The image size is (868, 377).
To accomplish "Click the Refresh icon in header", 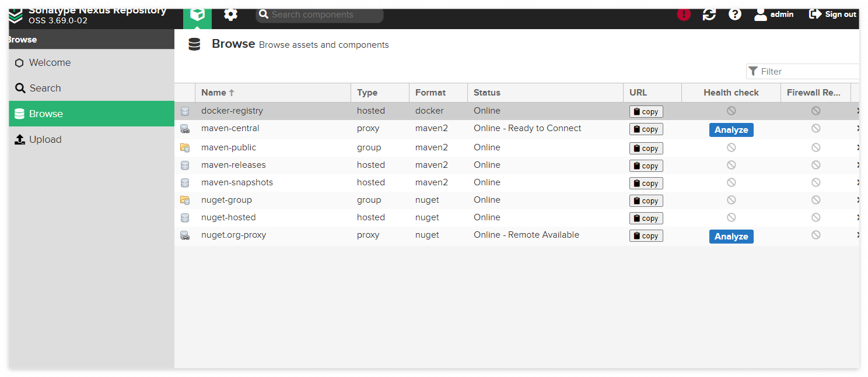I will click(x=709, y=15).
